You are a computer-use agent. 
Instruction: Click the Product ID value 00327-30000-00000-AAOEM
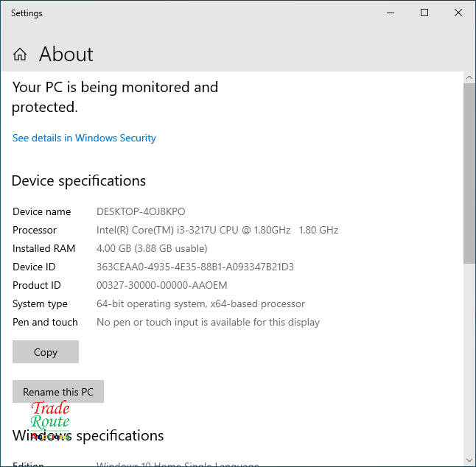tap(161, 285)
